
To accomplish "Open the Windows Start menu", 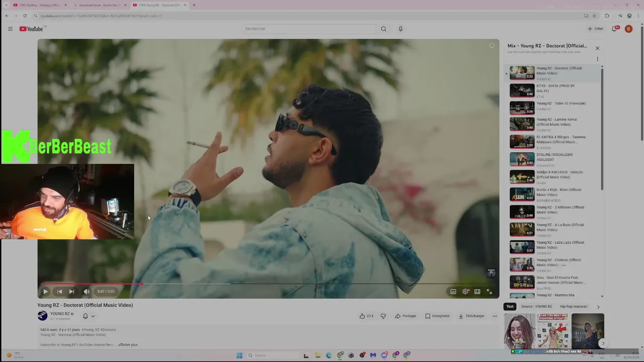I will pos(239,355).
